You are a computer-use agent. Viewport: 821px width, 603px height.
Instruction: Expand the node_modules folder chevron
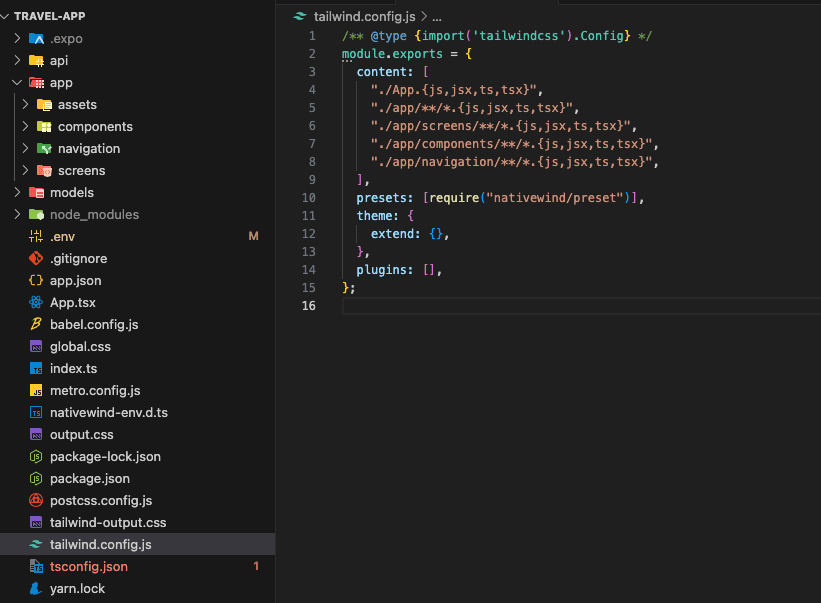17,214
